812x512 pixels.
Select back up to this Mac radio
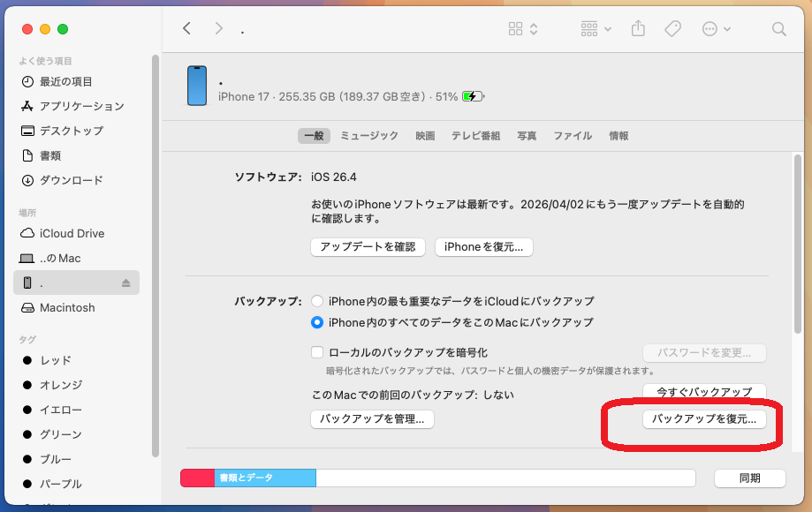(317, 322)
